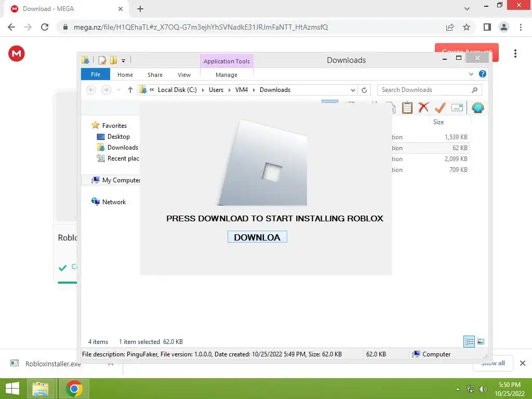This screenshot has height=399, width=532.
Task: Open recent locations dropdown arrow
Action: 118,90
